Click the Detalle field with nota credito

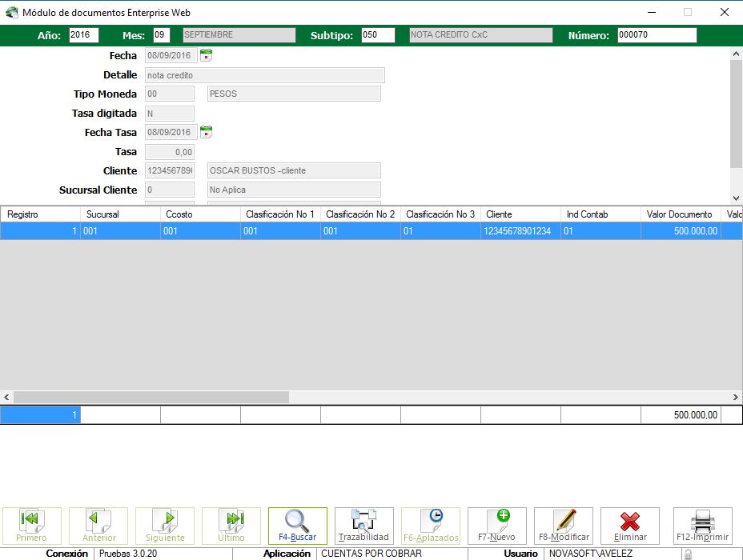(265, 75)
